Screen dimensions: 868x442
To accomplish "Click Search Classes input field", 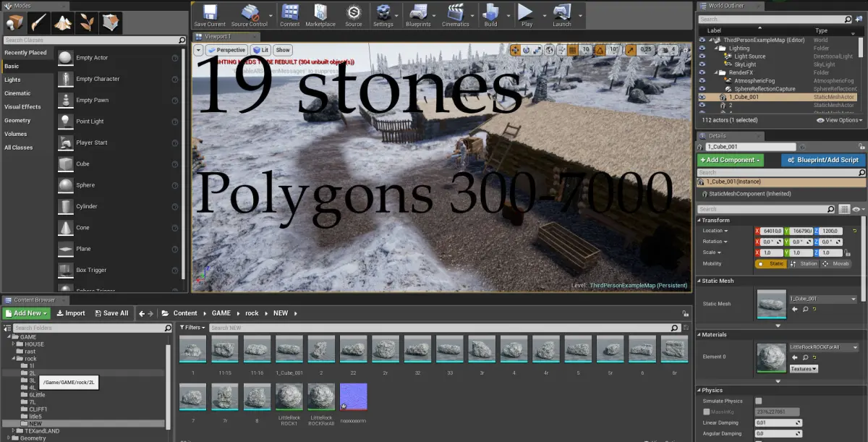I will (x=95, y=41).
